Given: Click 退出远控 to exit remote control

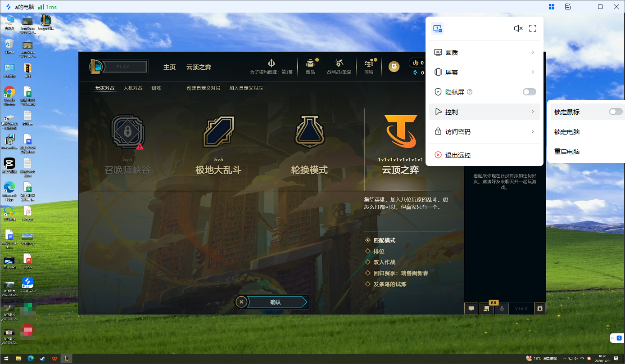Looking at the screenshot, I should pos(457,155).
